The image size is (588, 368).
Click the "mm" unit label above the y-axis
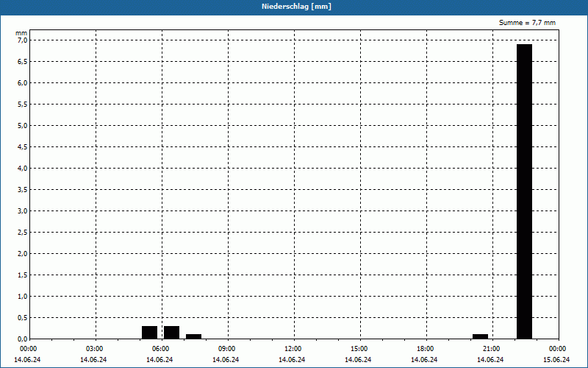21,33
